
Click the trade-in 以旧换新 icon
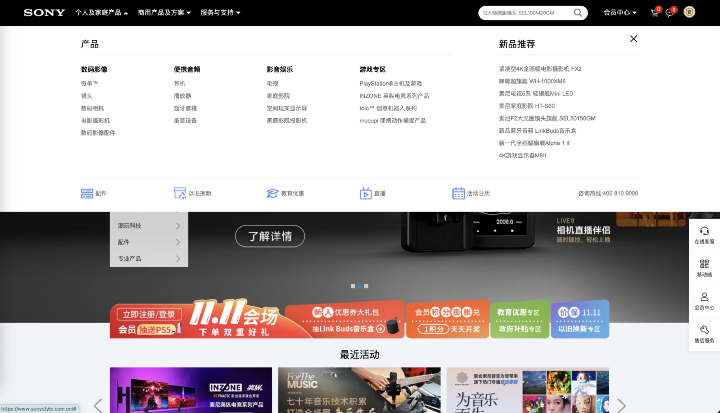pyautogui.click(x=180, y=193)
